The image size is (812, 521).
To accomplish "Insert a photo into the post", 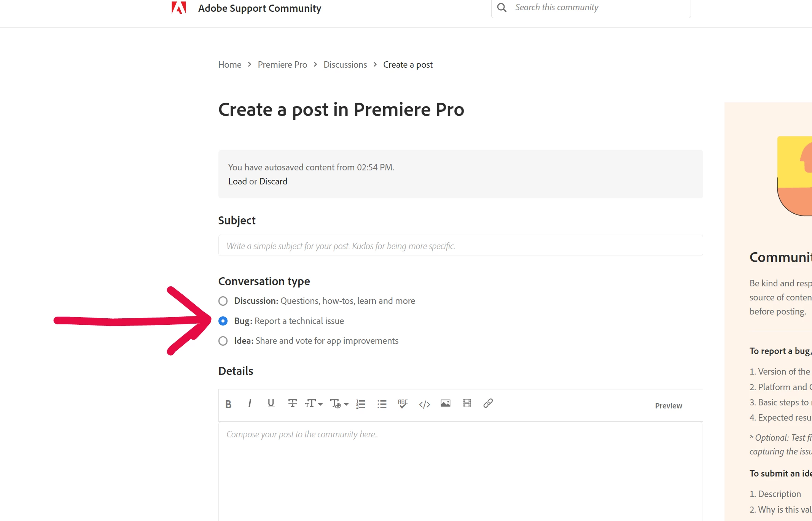I will click(x=445, y=403).
